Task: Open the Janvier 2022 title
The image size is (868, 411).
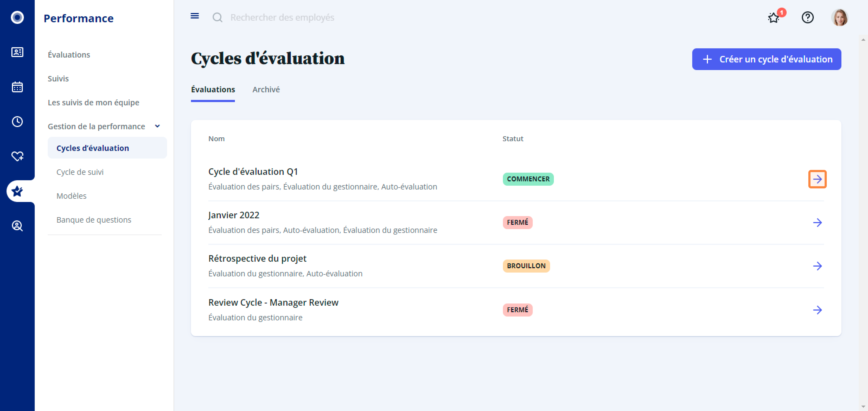Action: [234, 215]
